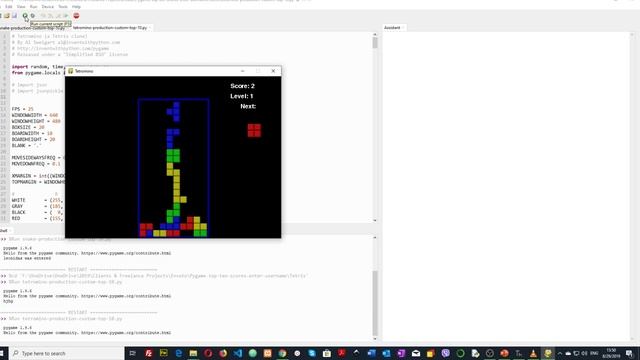Click the code editor scrollbar thumb

pyautogui.click(x=375, y=43)
